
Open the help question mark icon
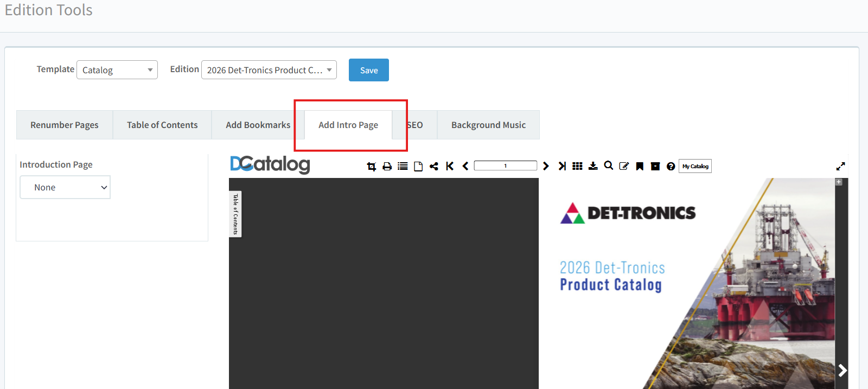coord(671,167)
